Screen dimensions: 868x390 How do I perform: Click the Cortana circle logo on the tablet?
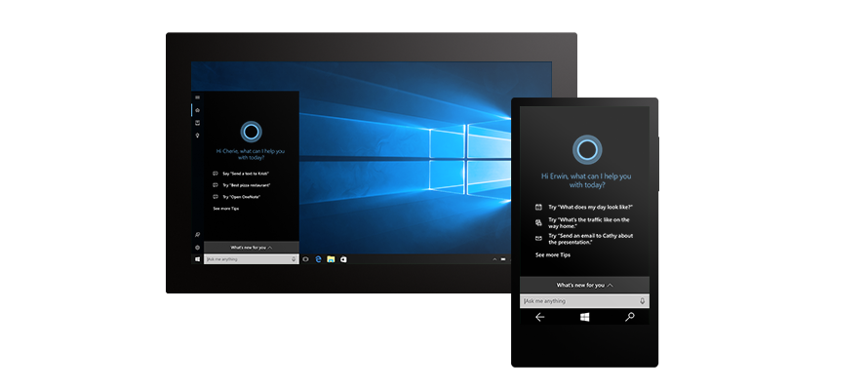251,132
